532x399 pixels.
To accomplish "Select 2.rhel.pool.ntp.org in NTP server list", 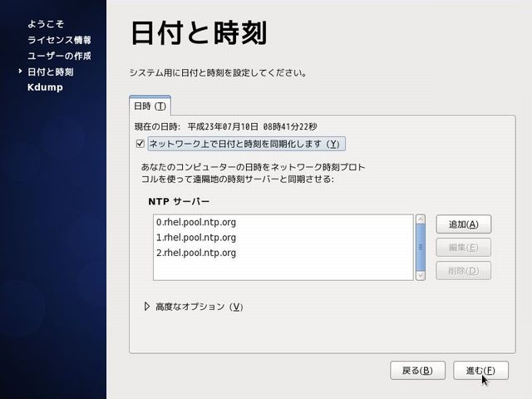I will click(x=283, y=253).
